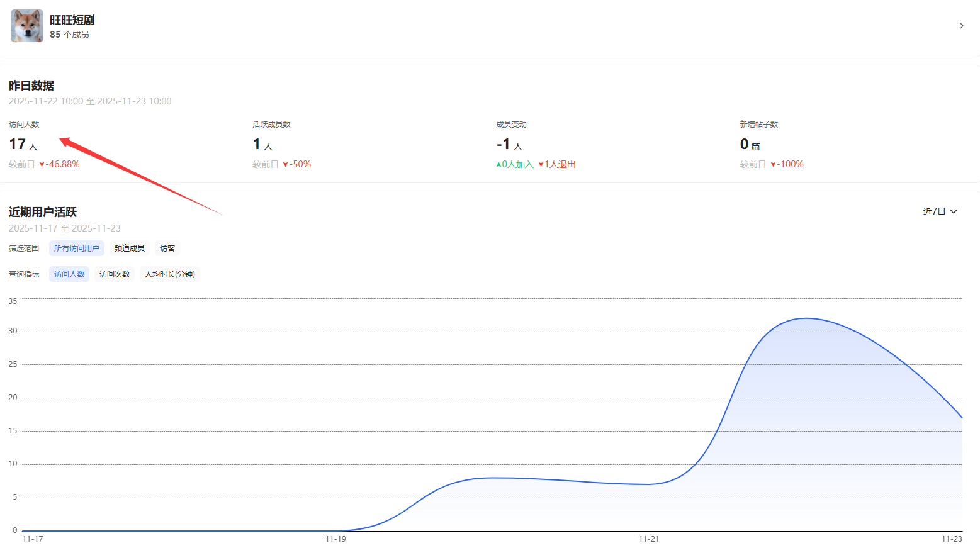The image size is (980, 548).
Task: Open channel details via right chevron arrow
Action: pos(961,26)
